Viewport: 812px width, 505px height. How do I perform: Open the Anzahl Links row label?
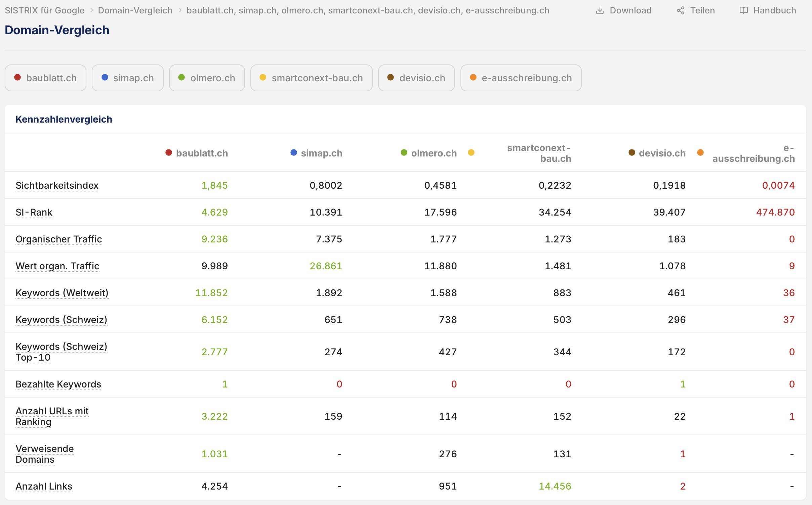44,486
